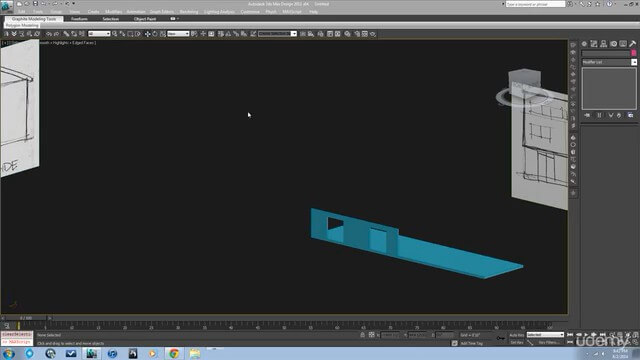Open Chrome from the Windows taskbar

[x=174, y=353]
